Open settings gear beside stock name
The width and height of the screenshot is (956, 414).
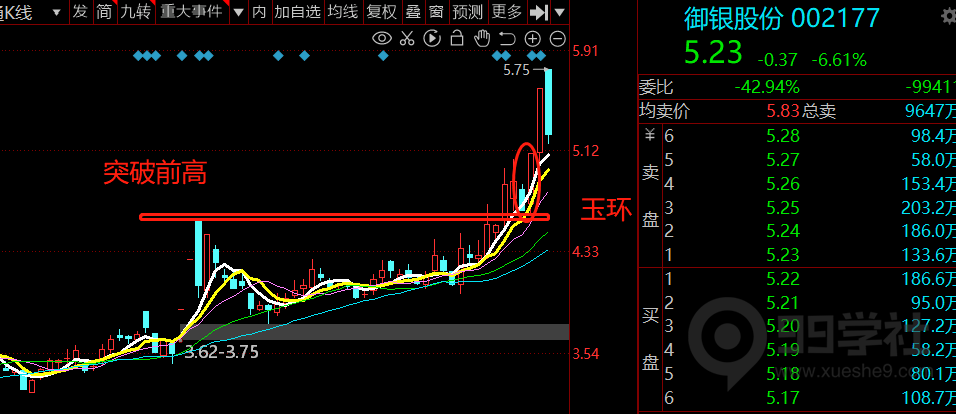click(948, 18)
